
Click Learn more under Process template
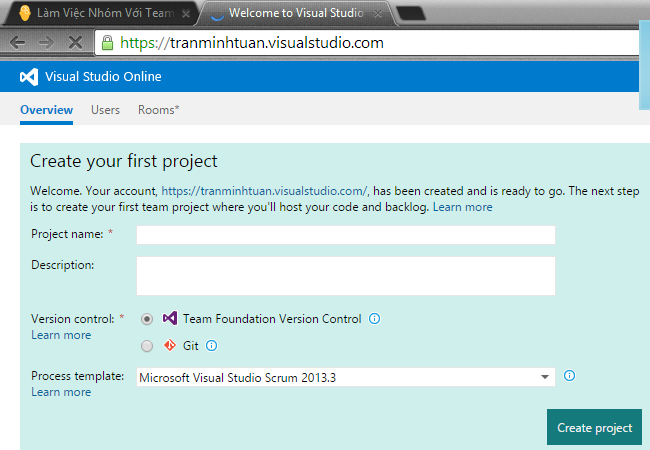tap(61, 392)
